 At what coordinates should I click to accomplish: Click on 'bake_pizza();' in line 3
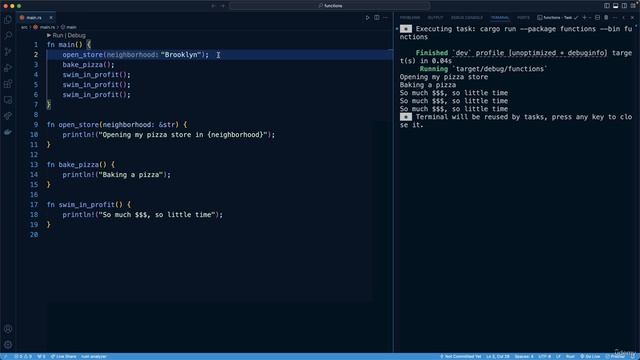pos(88,65)
